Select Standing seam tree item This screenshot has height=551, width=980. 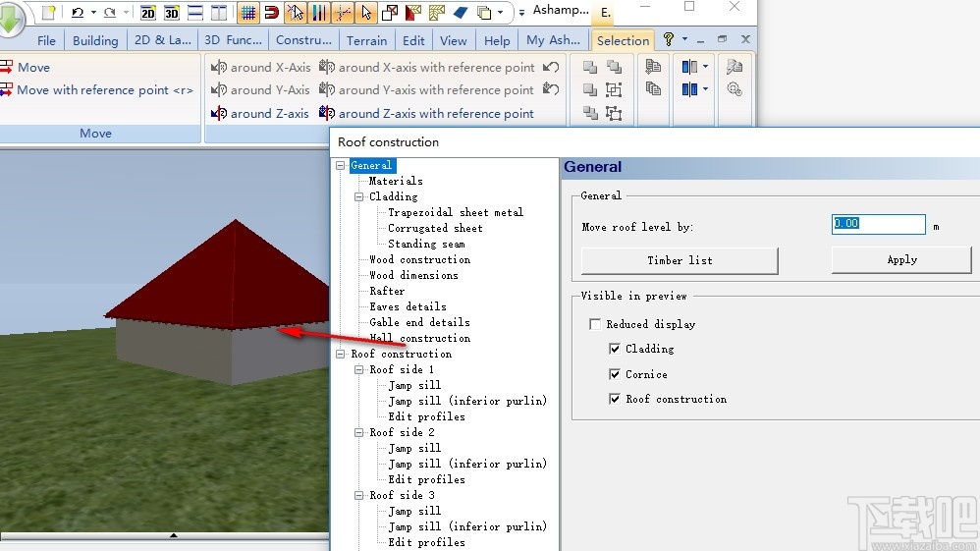click(x=426, y=244)
